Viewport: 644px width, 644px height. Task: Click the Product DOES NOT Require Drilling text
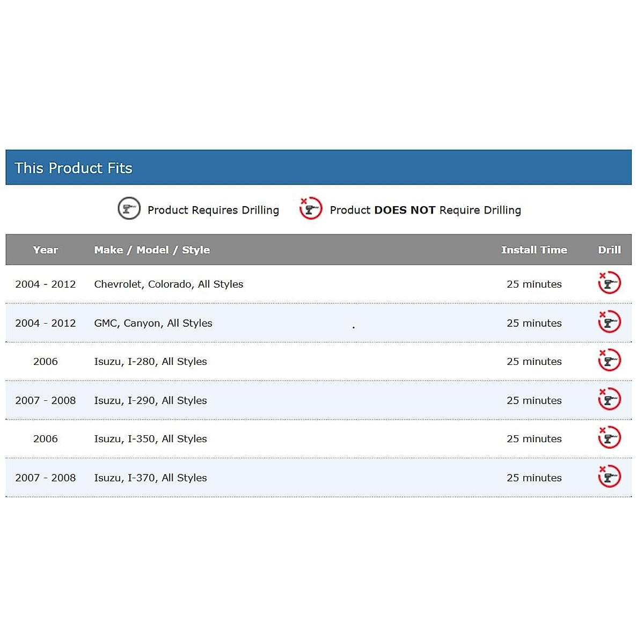425,210
